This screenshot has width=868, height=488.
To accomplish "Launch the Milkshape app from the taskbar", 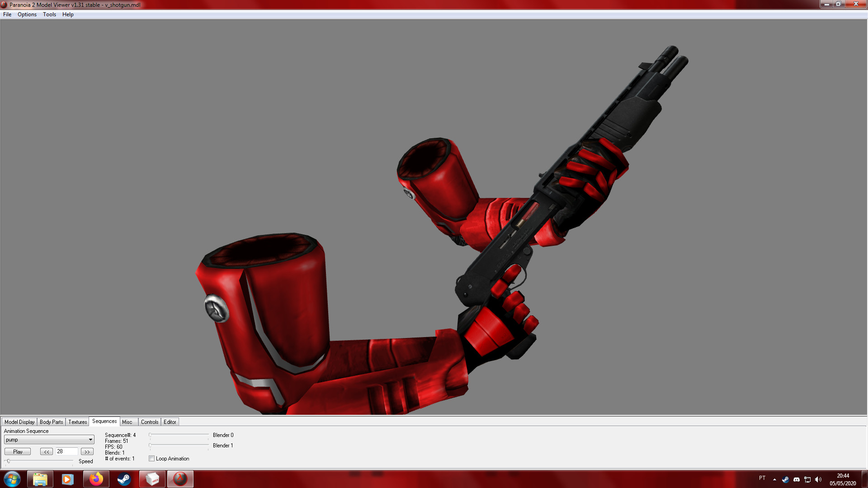I will [x=152, y=479].
